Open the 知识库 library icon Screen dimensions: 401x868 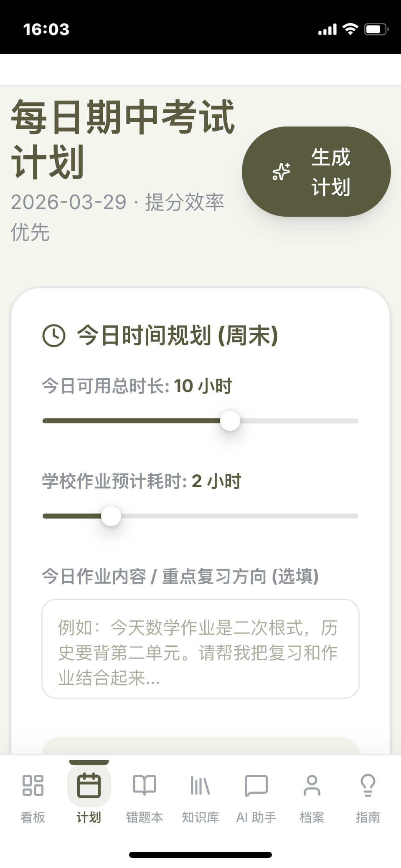coord(200,785)
